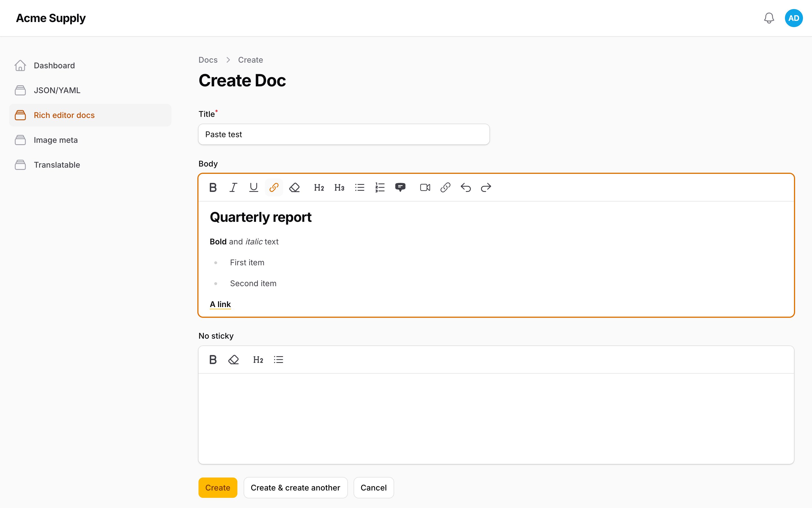Viewport: 812px width, 508px height.
Task: Toggle underline formatting in Body editor
Action: coord(254,187)
